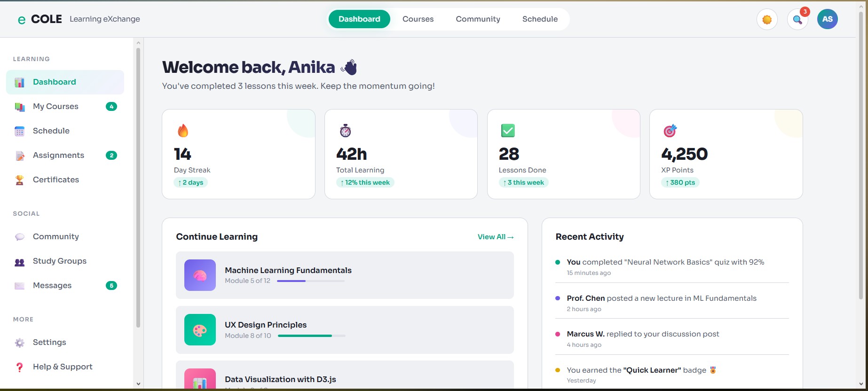The image size is (868, 391).
Task: Click the page scroll down arrow
Action: point(861,384)
